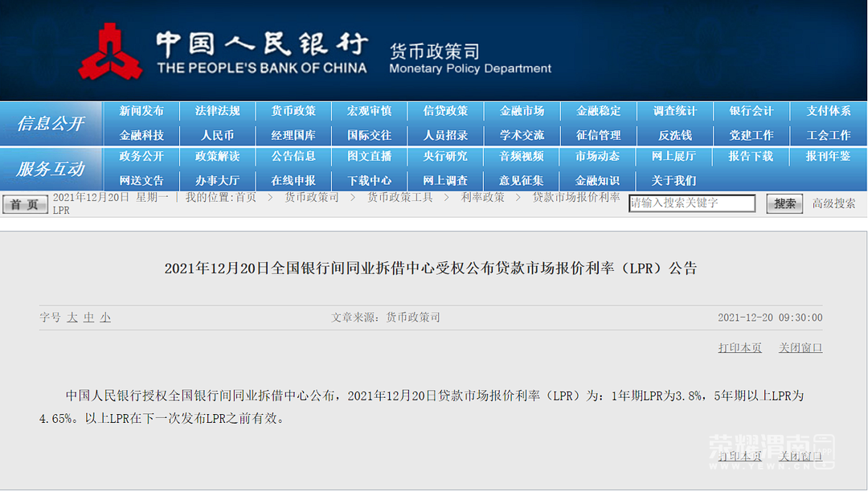The height and width of the screenshot is (492, 868).
Task: Open the 反洗钱 menu item
Action: pyautogui.click(x=675, y=135)
